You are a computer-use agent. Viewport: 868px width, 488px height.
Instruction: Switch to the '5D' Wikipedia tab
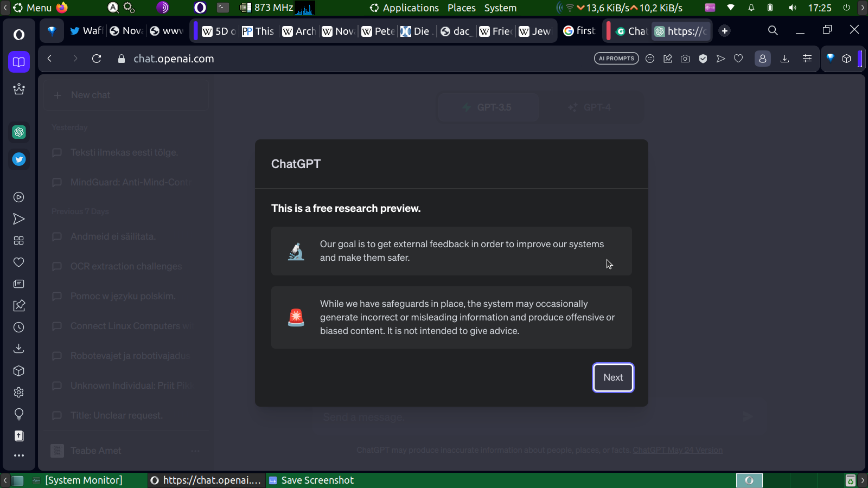[x=219, y=31]
